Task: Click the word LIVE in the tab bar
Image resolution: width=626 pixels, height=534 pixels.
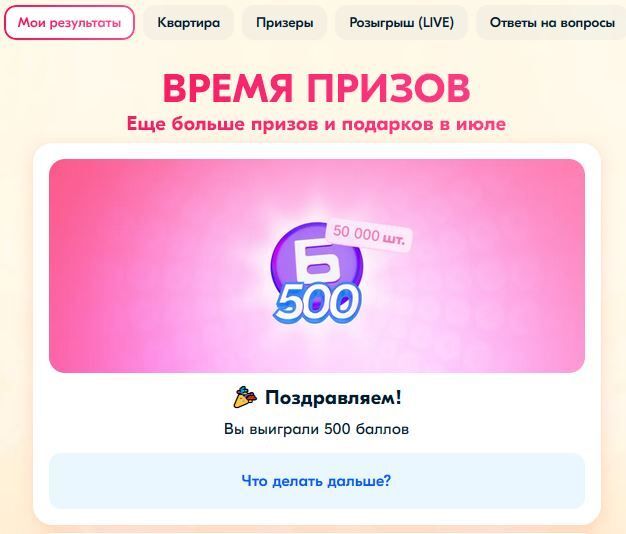Action: coord(436,22)
